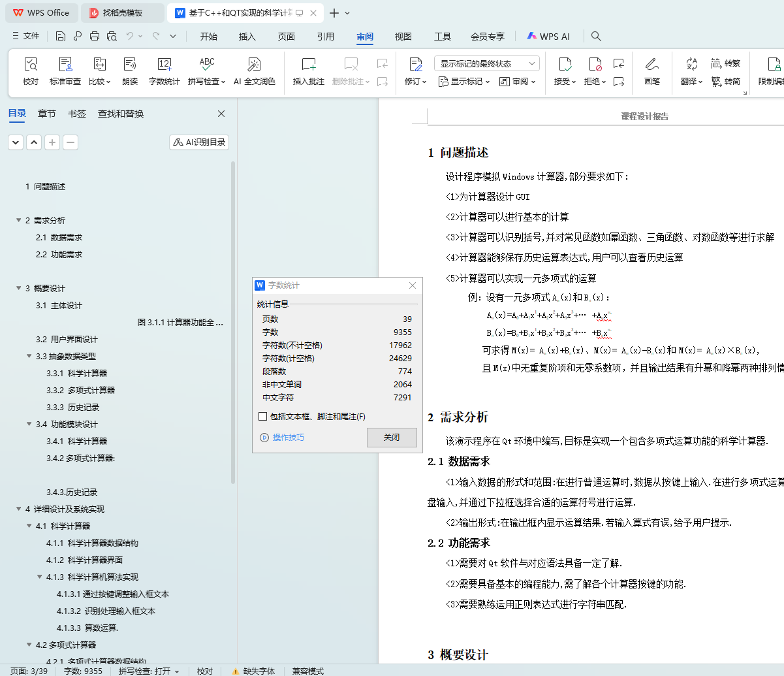The image size is (784, 676).
Task: Go to previous revision arrow icon
Action: tap(619, 63)
